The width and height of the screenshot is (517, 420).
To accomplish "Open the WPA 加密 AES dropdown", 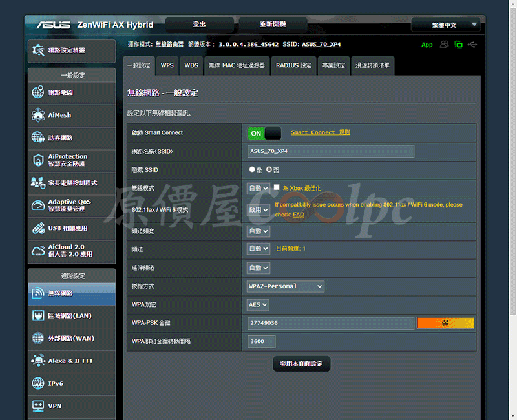I will pyautogui.click(x=258, y=305).
